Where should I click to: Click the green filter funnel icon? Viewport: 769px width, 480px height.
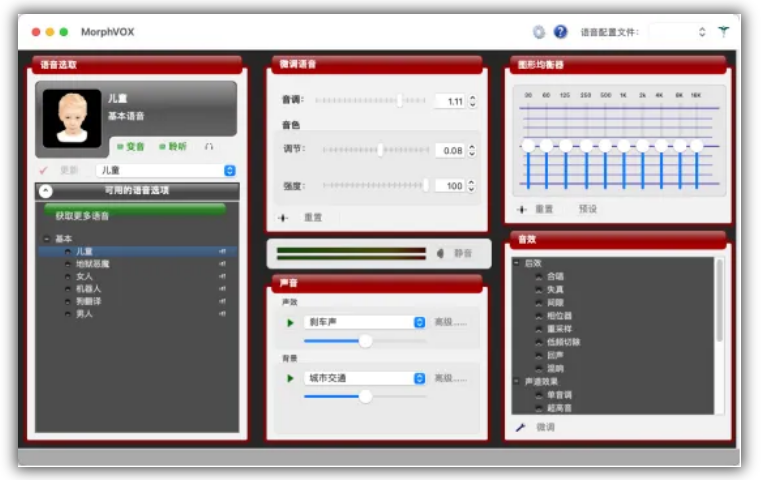coord(724,32)
